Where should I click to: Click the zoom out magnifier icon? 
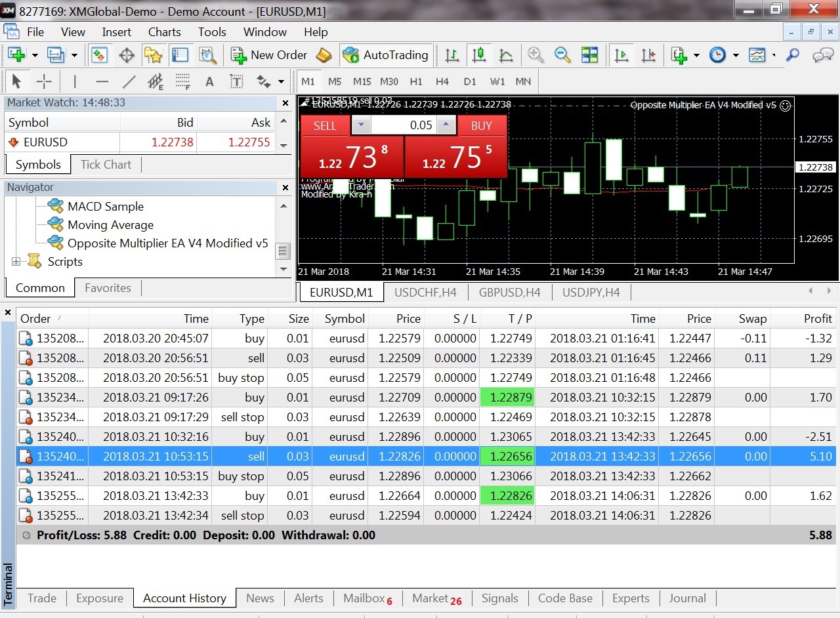[x=562, y=55]
